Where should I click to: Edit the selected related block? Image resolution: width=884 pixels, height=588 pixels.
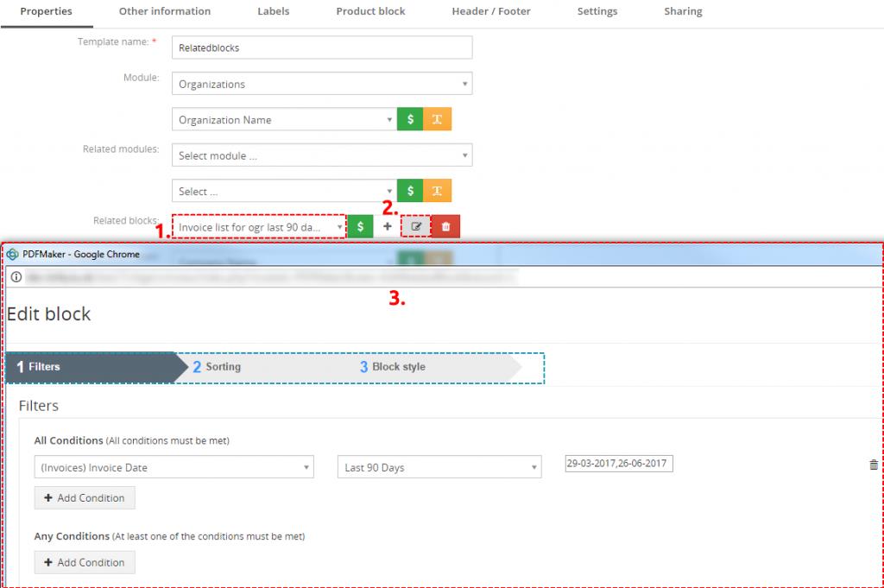(416, 226)
